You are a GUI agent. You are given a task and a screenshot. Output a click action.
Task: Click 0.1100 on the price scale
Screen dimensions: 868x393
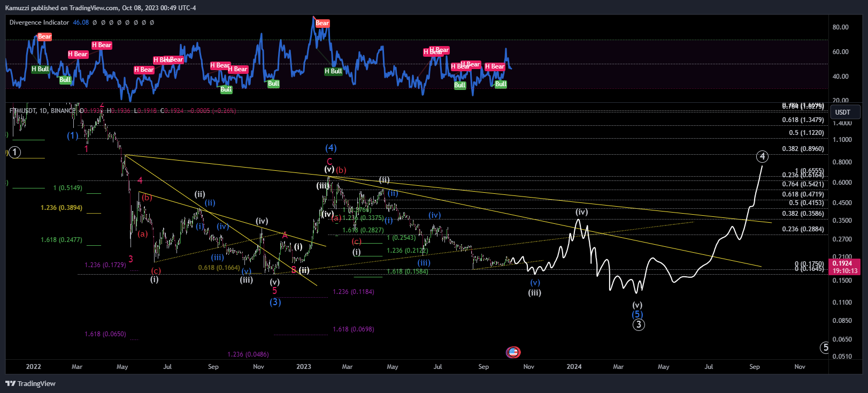point(842,303)
